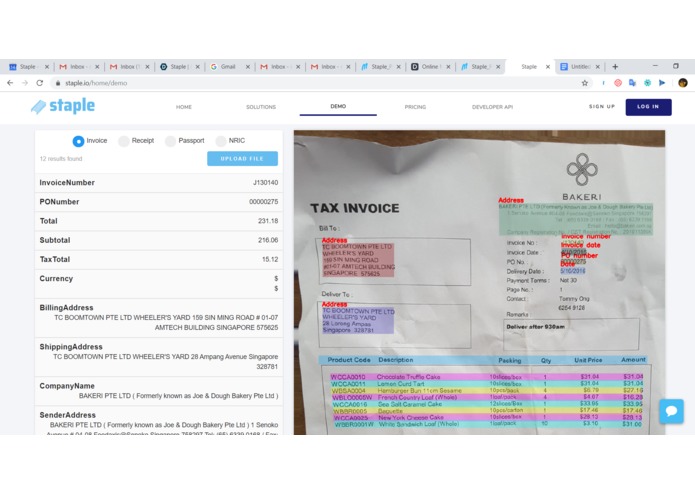Click the BAKERI logo on the invoice

tap(582, 177)
